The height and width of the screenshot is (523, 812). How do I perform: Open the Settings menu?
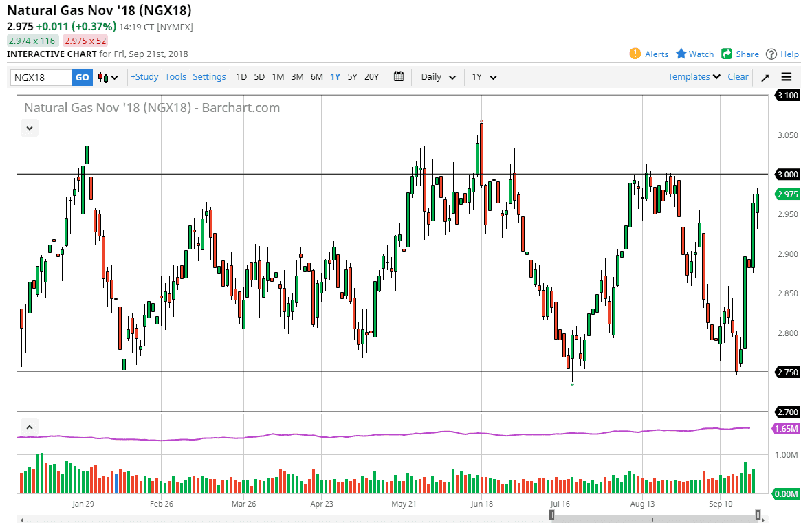(x=209, y=77)
